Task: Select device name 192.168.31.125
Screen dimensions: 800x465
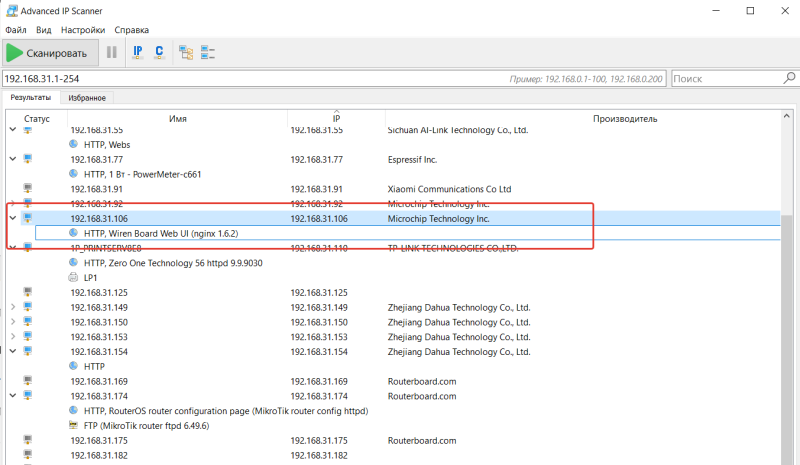Action: coord(99,292)
